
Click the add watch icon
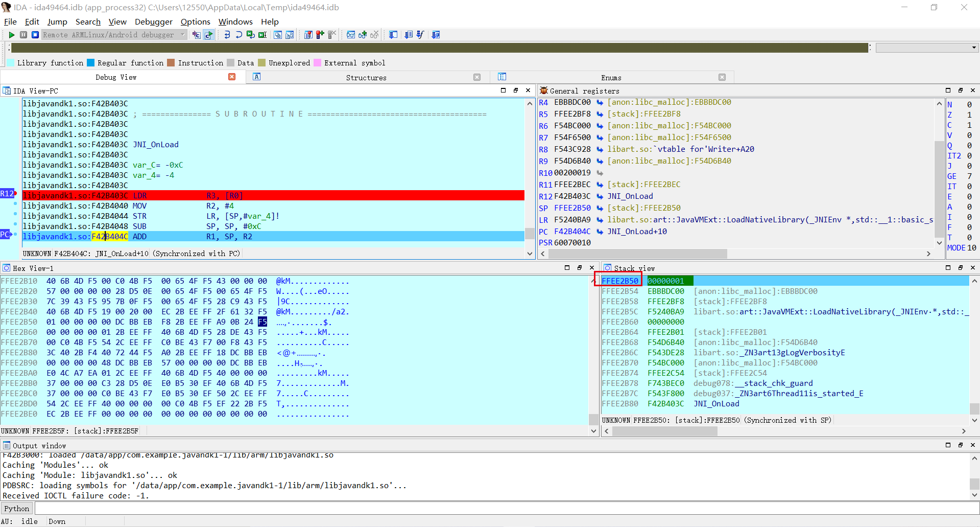pyautogui.click(x=363, y=35)
